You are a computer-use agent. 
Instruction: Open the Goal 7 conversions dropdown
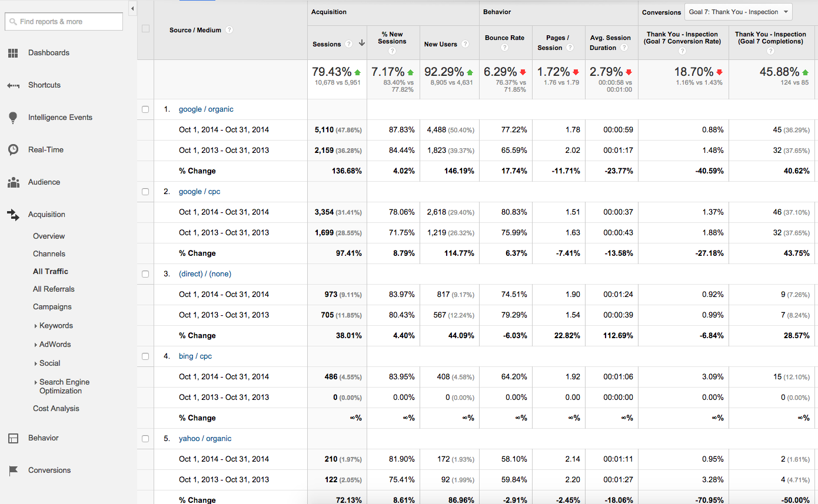pyautogui.click(x=739, y=12)
